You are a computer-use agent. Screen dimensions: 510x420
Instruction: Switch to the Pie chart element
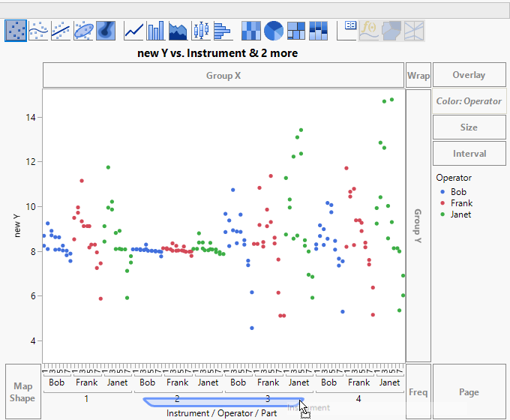pos(274,30)
